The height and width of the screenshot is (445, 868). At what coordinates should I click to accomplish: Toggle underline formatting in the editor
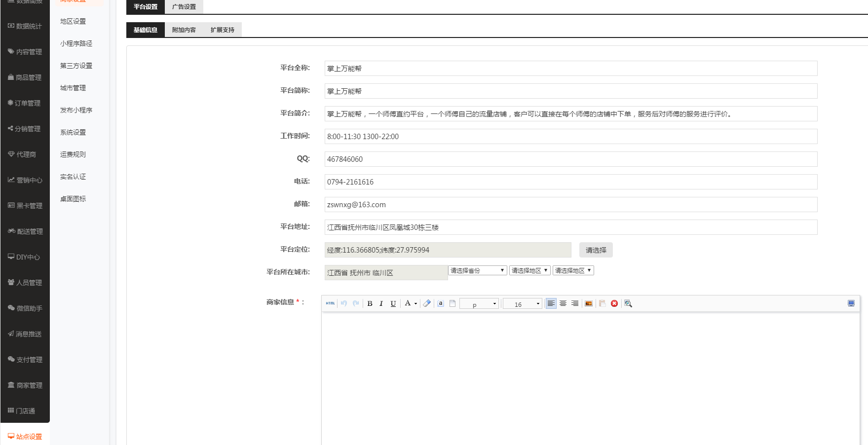pyautogui.click(x=393, y=303)
